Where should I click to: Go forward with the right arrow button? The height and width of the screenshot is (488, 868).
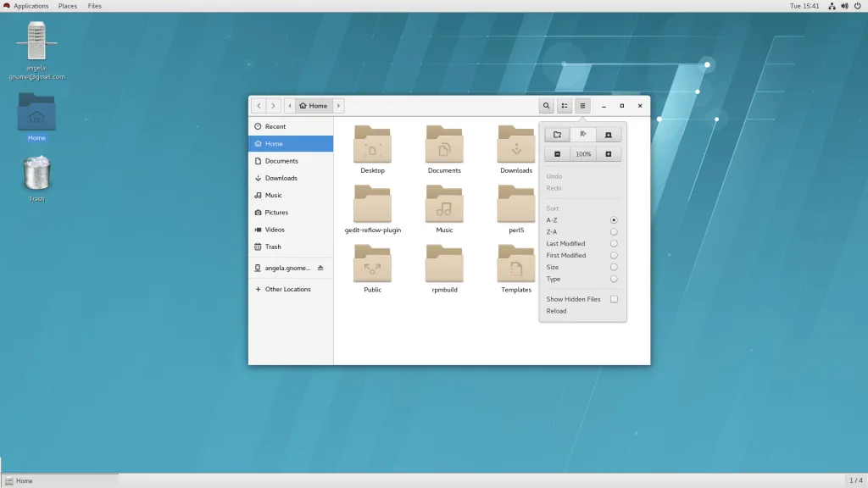(x=273, y=106)
